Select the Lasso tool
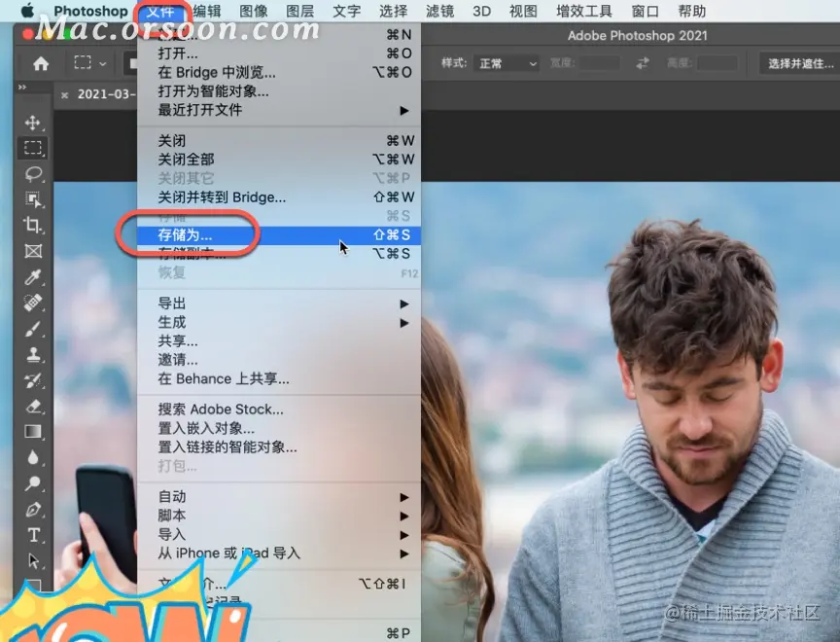The height and width of the screenshot is (642, 840). click(33, 173)
